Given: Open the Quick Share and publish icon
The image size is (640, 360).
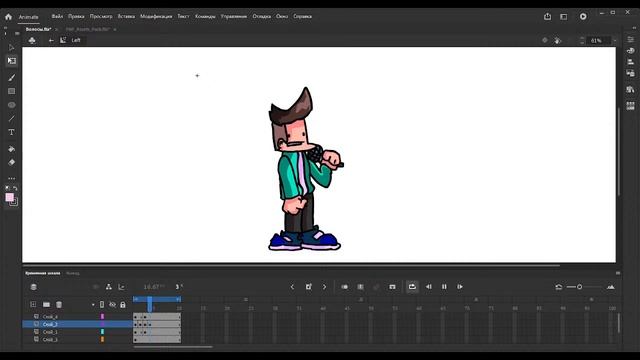Looking at the screenshot, I should [547, 16].
